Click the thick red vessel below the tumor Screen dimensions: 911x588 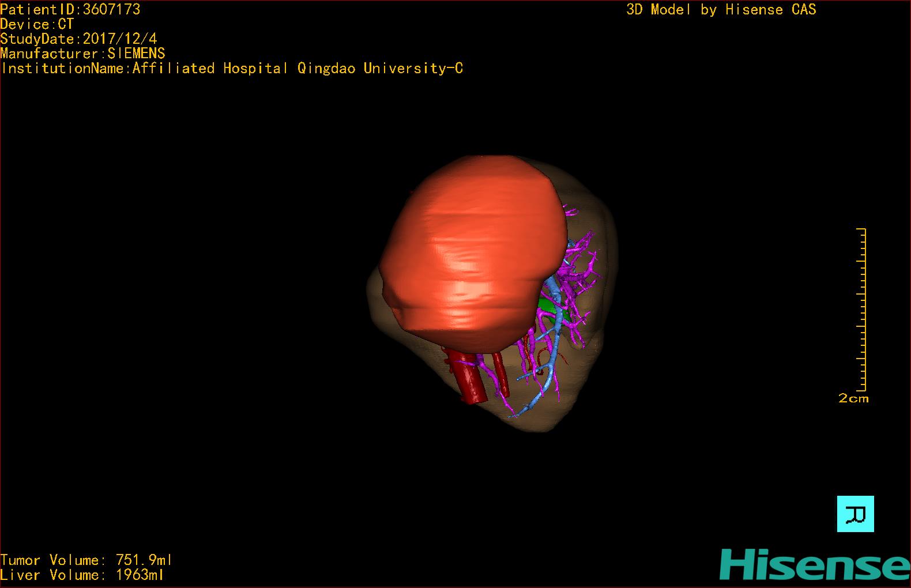pyautogui.click(x=468, y=376)
